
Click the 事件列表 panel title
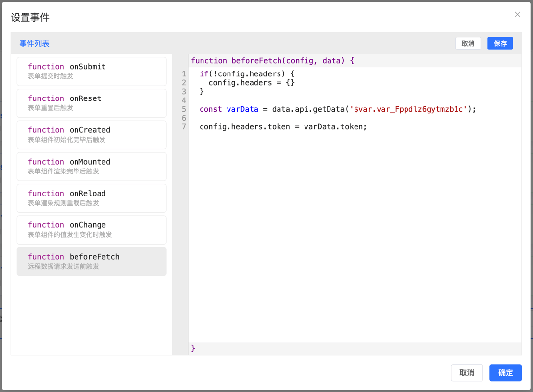(x=34, y=44)
